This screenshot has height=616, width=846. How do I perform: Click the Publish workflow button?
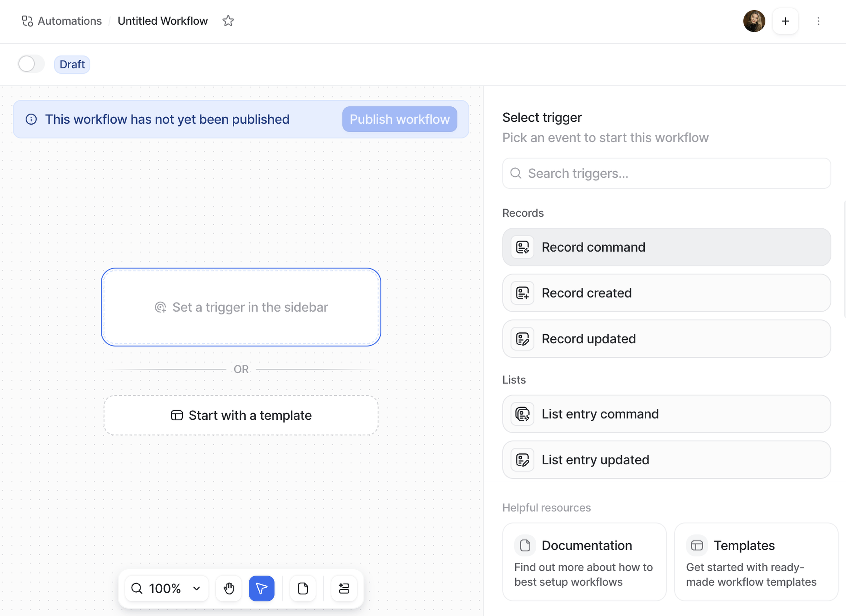399,119
